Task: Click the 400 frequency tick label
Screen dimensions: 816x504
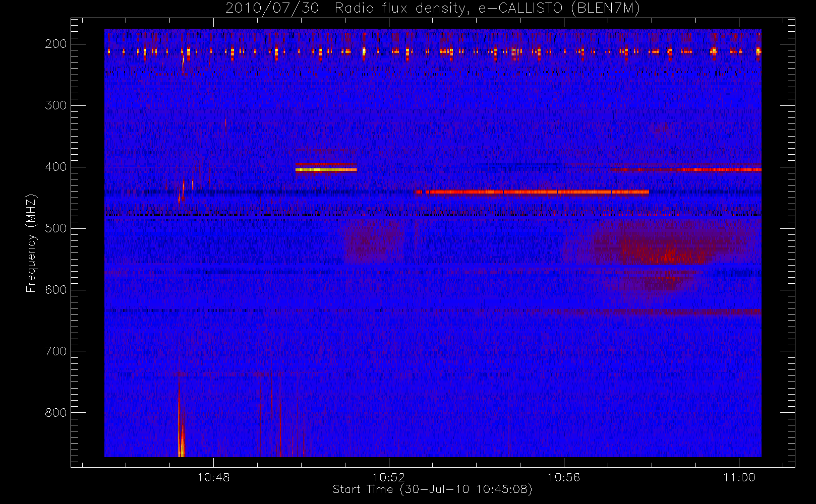Action: [56, 167]
